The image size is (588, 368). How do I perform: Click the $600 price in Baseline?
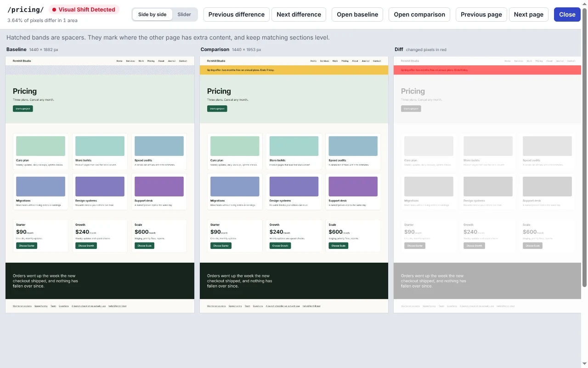point(141,232)
